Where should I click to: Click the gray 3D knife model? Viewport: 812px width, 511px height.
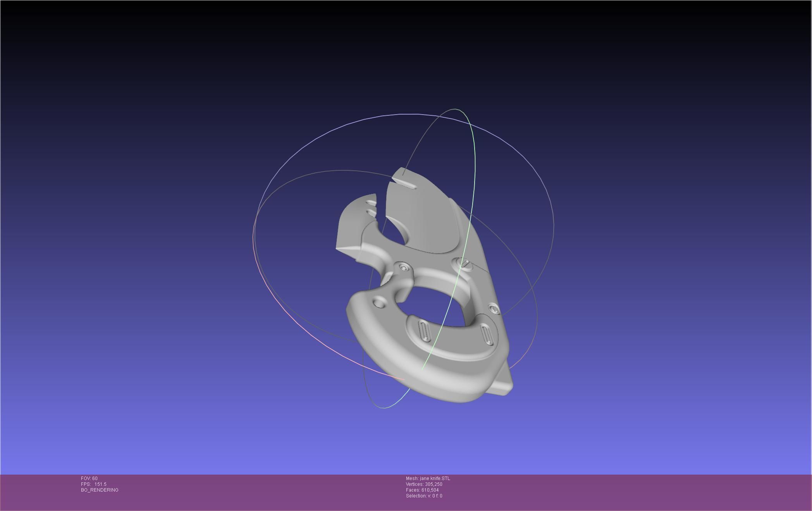424,285
